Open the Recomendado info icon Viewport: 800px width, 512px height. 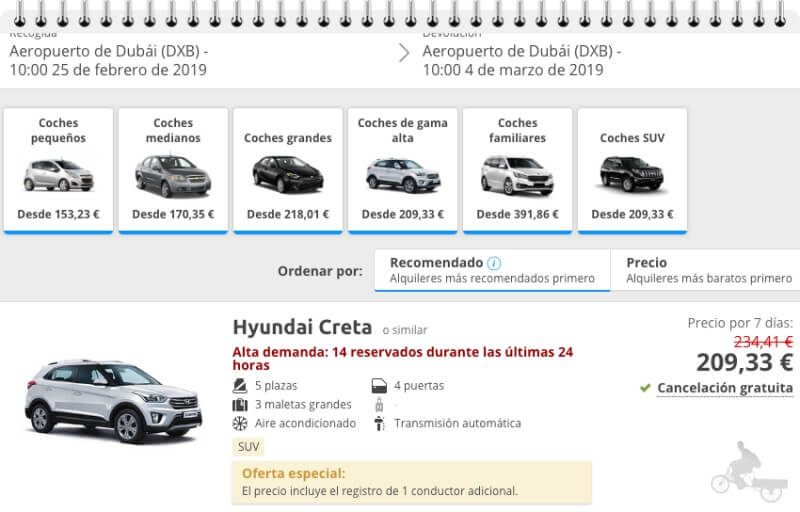click(x=494, y=263)
